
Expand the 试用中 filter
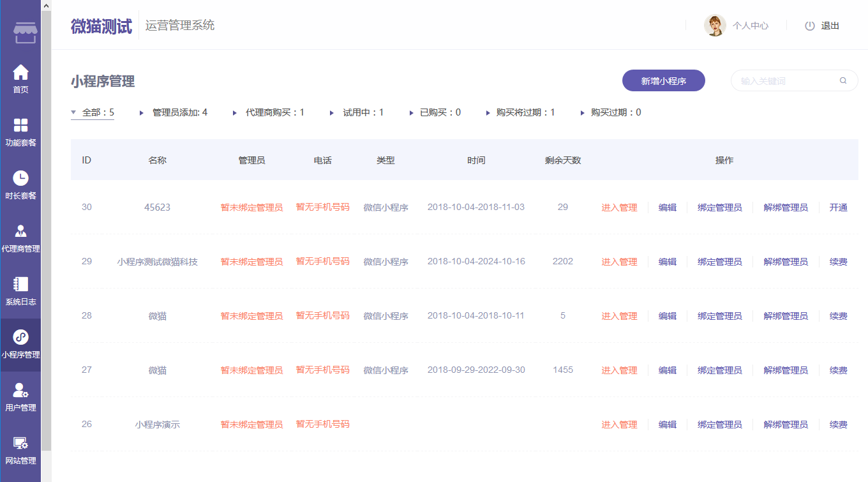point(357,113)
